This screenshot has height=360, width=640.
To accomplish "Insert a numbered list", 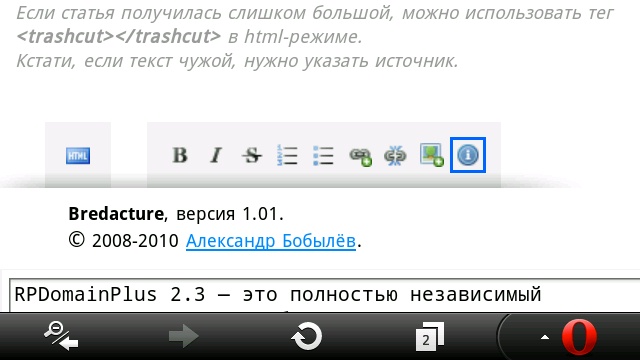I will (x=287, y=155).
